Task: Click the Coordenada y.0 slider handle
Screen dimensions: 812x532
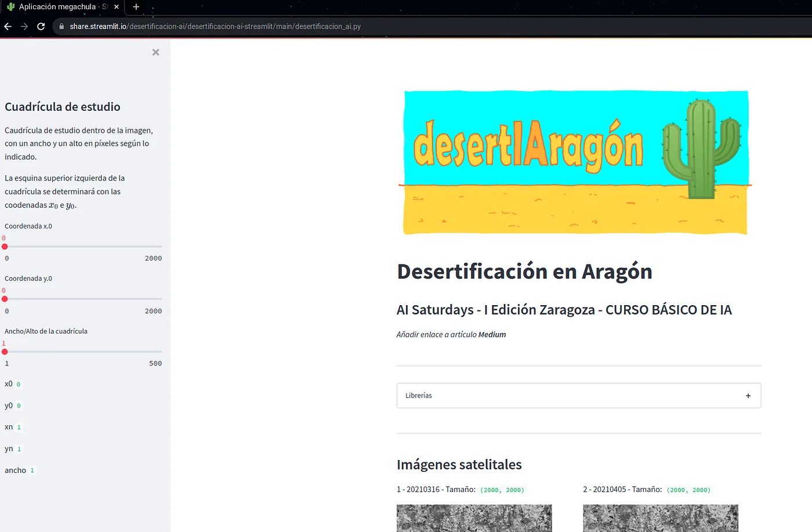Action: point(5,299)
